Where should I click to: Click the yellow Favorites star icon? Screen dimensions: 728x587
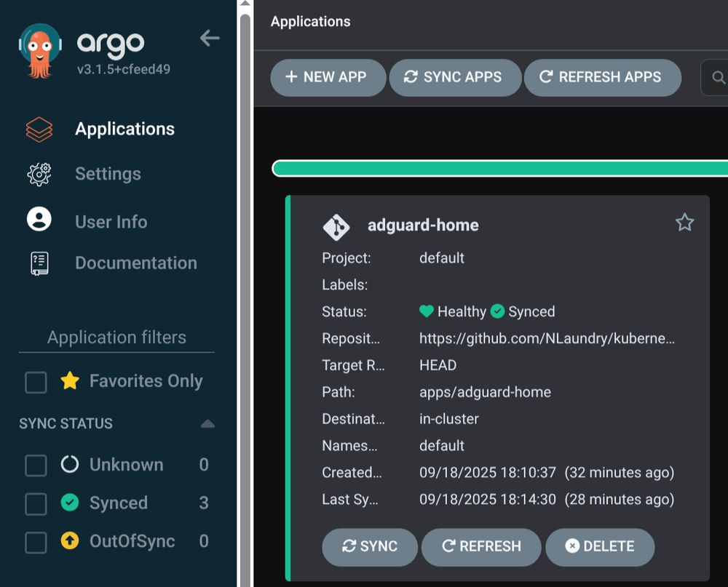(x=70, y=380)
